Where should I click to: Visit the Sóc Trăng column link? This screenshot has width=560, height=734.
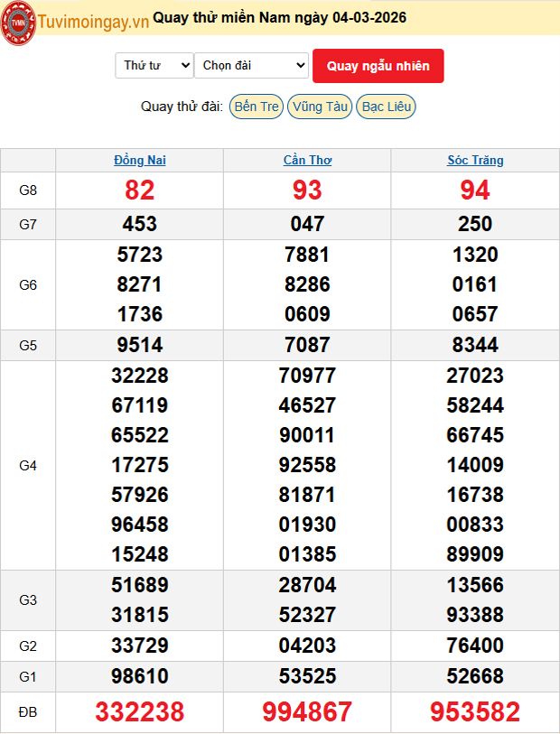tap(475, 161)
